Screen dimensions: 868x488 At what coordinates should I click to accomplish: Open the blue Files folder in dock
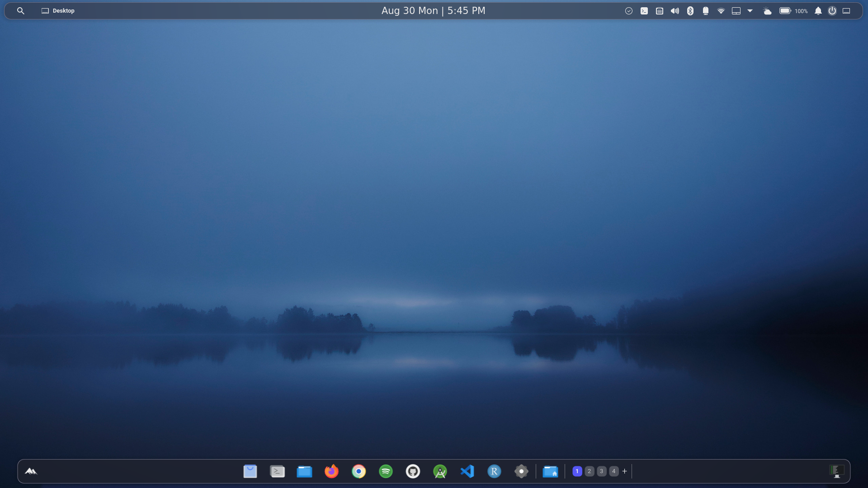coord(304,471)
